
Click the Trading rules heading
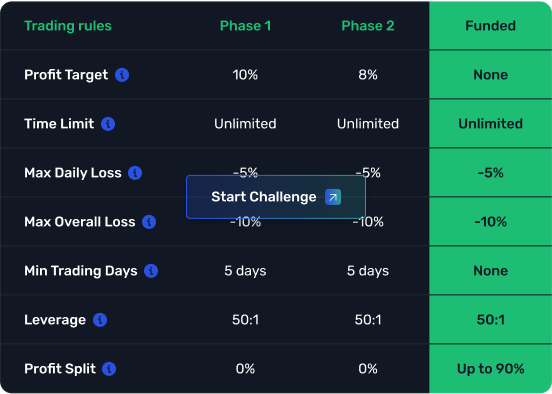pyautogui.click(x=68, y=26)
